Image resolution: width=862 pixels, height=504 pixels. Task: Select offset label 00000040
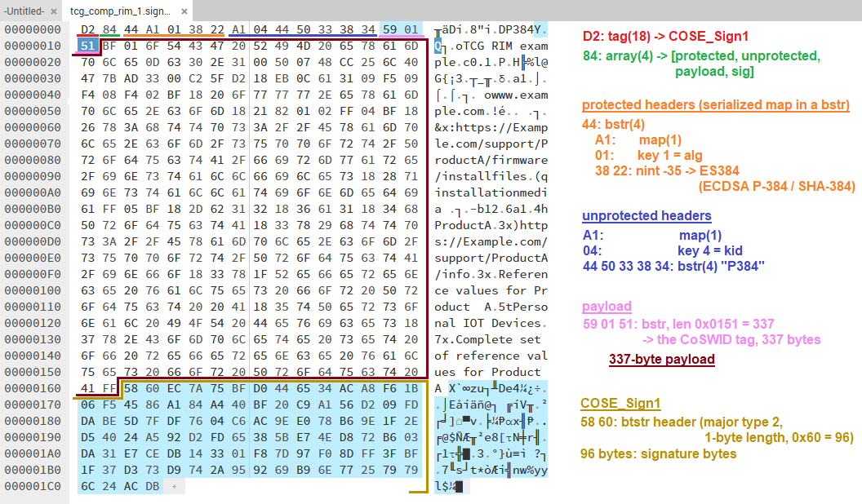[33, 95]
